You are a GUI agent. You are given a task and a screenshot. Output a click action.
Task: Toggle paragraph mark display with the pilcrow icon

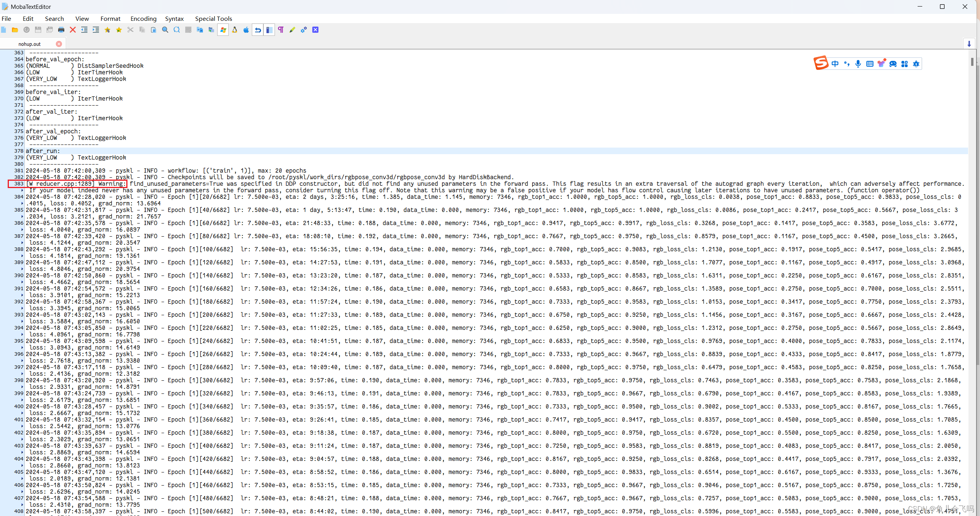click(x=281, y=30)
